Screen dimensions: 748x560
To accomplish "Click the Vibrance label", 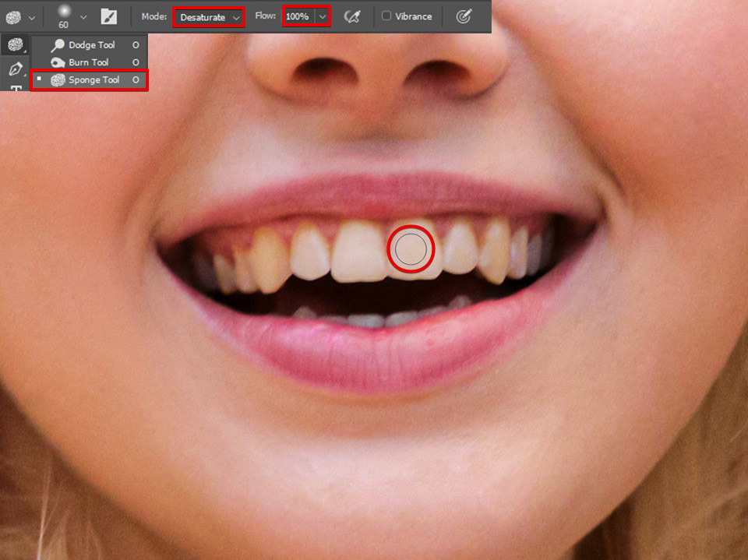I will point(413,16).
